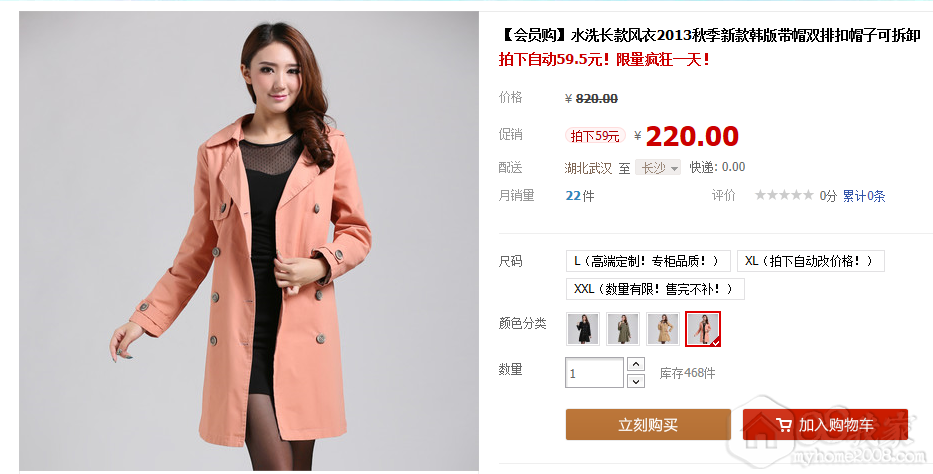The height and width of the screenshot is (474, 933).
Task: Click the 立刻购买 buy now button
Action: [648, 425]
